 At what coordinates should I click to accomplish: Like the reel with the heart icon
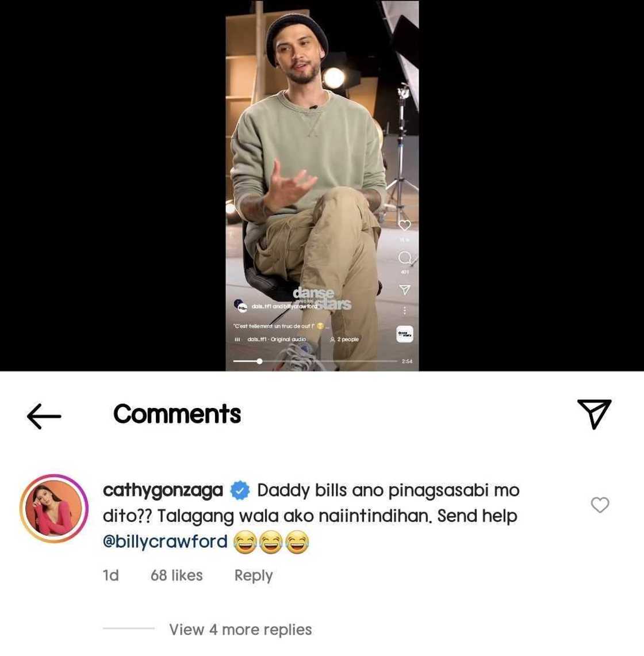coord(405,225)
